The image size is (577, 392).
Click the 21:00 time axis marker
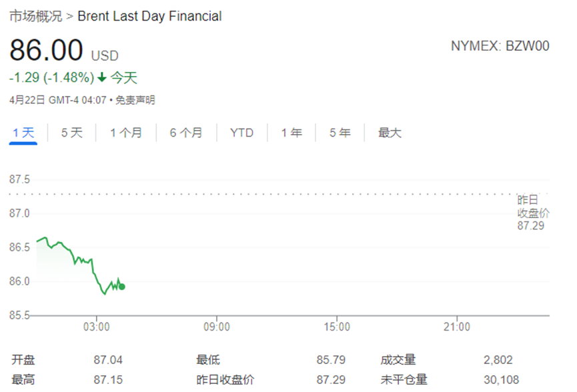457,327
